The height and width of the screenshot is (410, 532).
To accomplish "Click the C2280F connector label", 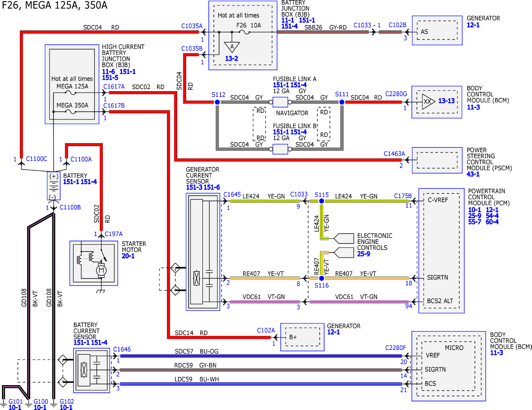I will tap(396, 348).
